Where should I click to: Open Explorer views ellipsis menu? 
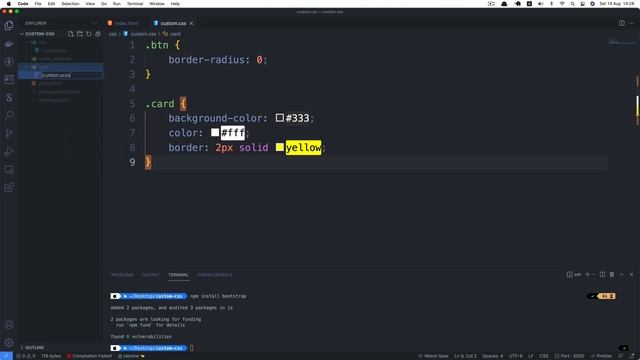click(95, 23)
